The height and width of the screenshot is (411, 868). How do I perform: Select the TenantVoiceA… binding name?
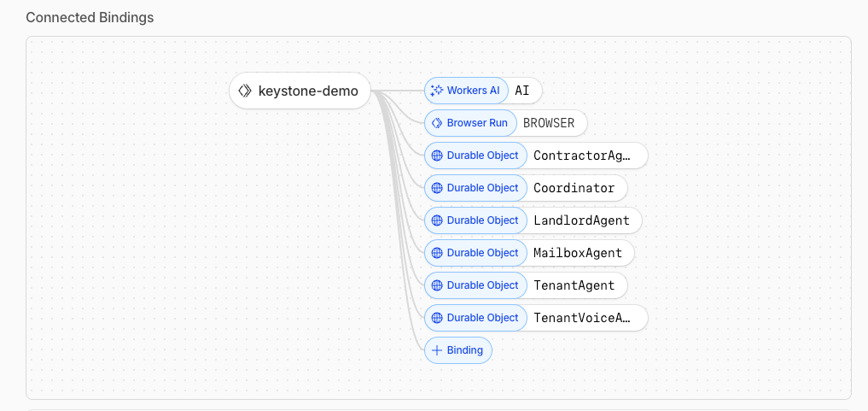(582, 318)
